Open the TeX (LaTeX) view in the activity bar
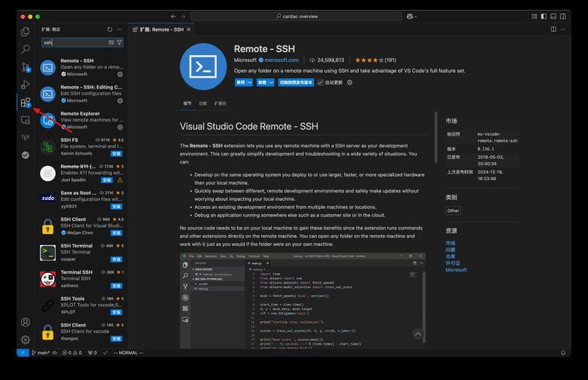This screenshot has width=588, height=380. point(25,137)
